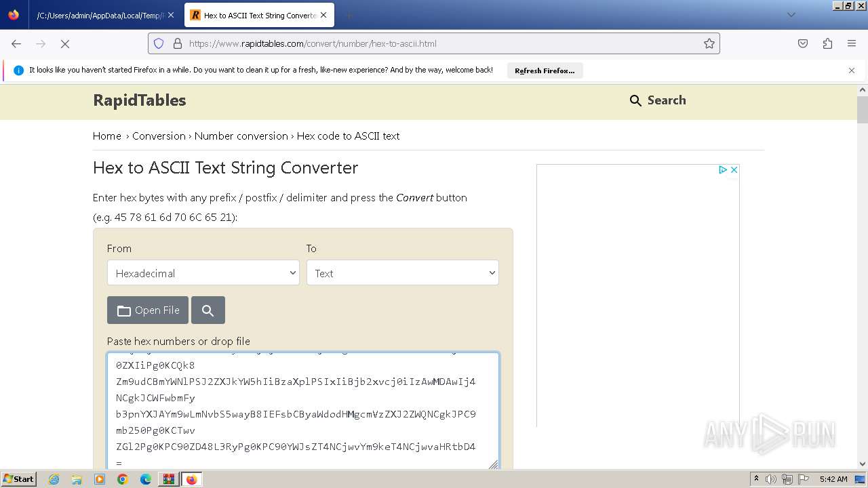Image resolution: width=868 pixels, height=488 pixels.
Task: Click the Open File button
Action: 148,310
